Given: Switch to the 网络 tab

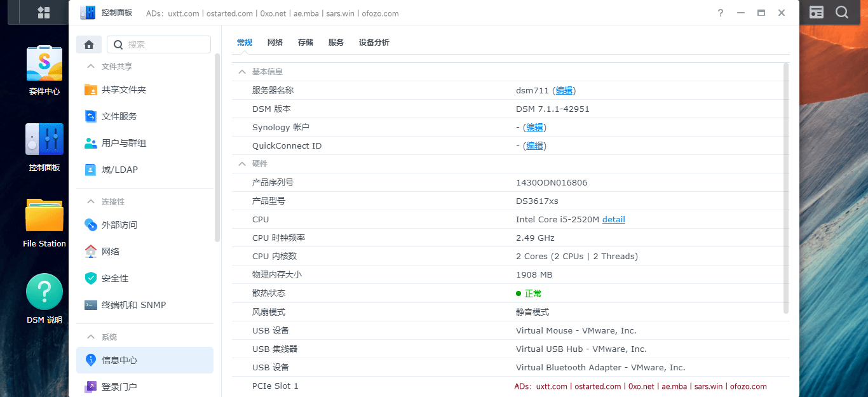Looking at the screenshot, I should (275, 43).
